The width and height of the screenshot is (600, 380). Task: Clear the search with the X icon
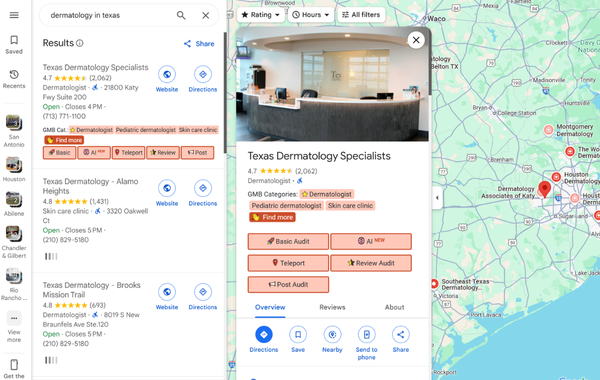[x=205, y=15]
